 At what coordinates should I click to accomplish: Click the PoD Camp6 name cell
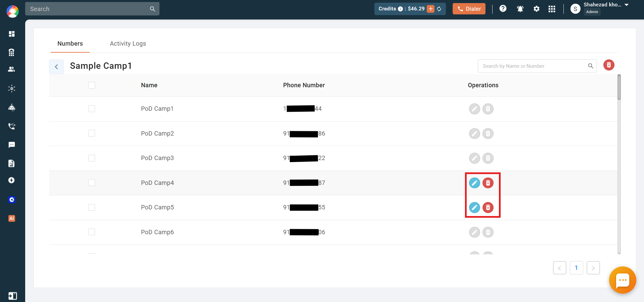point(157,232)
